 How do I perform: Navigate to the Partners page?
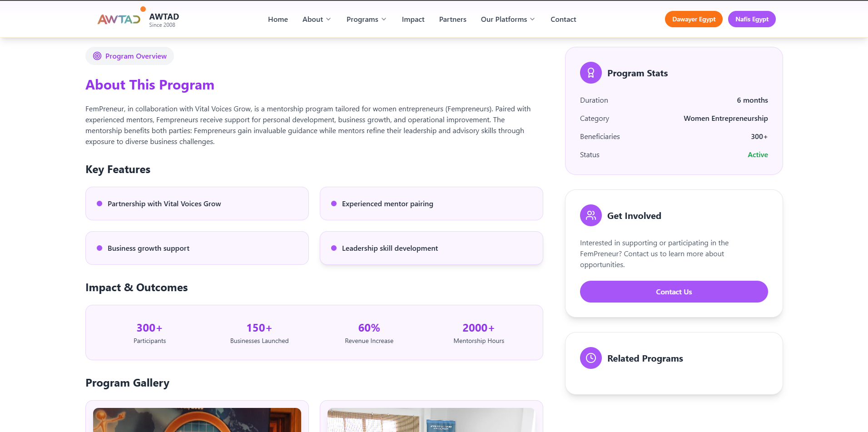click(452, 19)
